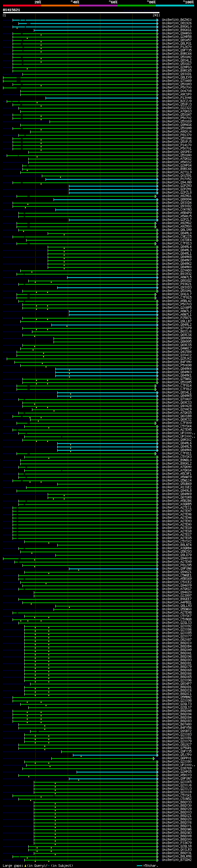
Task: Select subject UniRef100_C7F814
Action: point(176,386)
